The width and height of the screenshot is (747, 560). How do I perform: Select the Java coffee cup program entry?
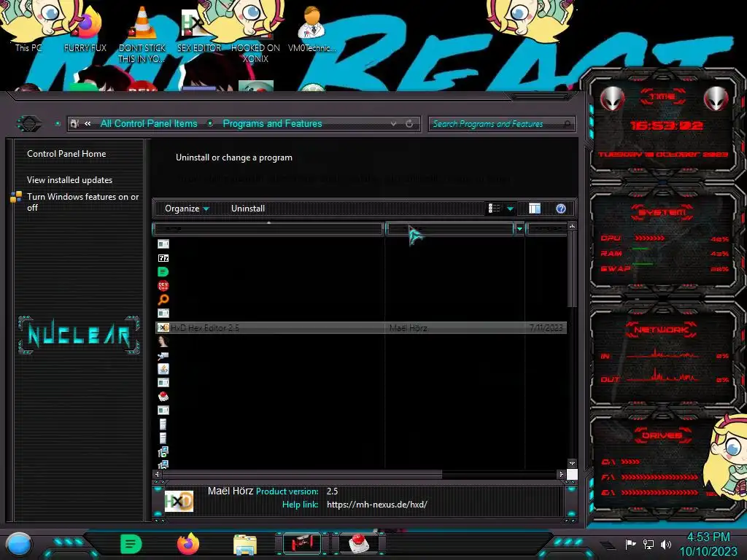pyautogui.click(x=163, y=368)
